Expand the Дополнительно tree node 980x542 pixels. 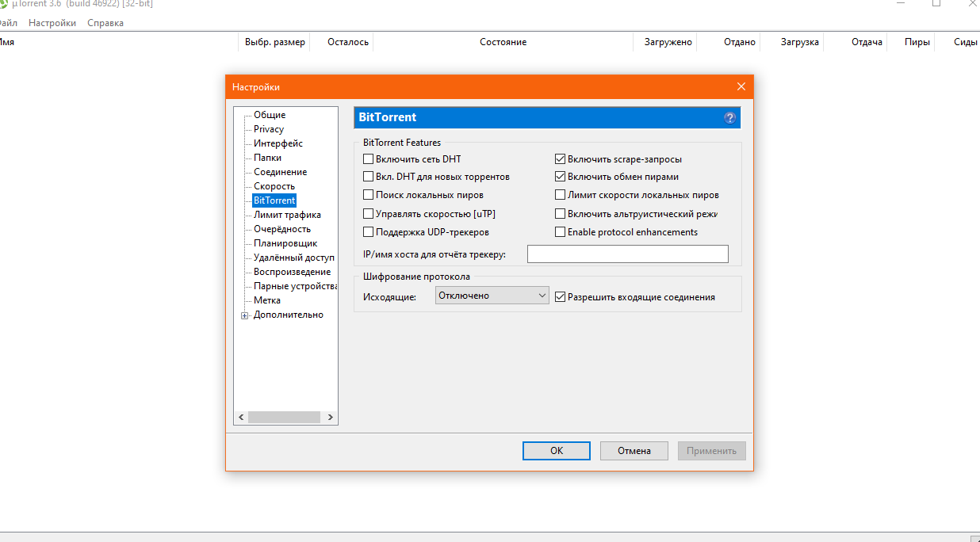pos(244,315)
